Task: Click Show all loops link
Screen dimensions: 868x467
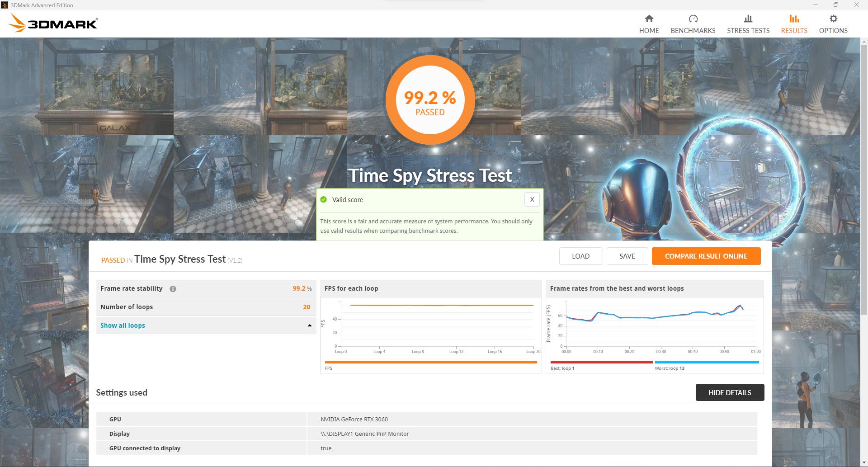Action: (123, 325)
